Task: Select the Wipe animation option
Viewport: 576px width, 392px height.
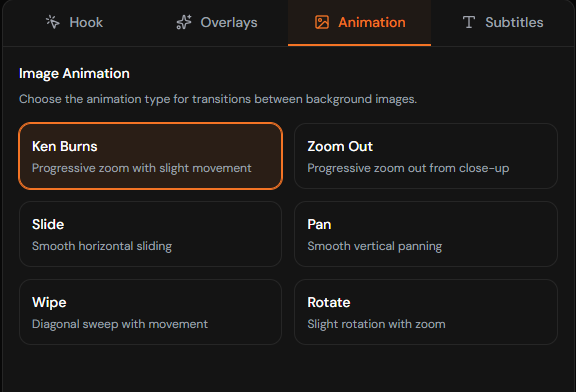Action: 151,312
